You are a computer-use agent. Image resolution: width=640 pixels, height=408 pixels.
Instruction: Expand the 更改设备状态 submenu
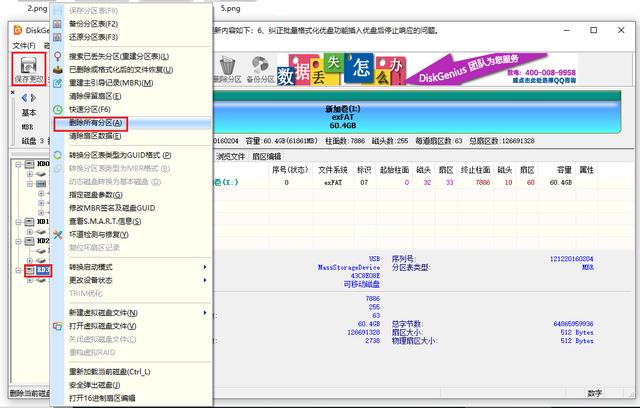[138, 280]
